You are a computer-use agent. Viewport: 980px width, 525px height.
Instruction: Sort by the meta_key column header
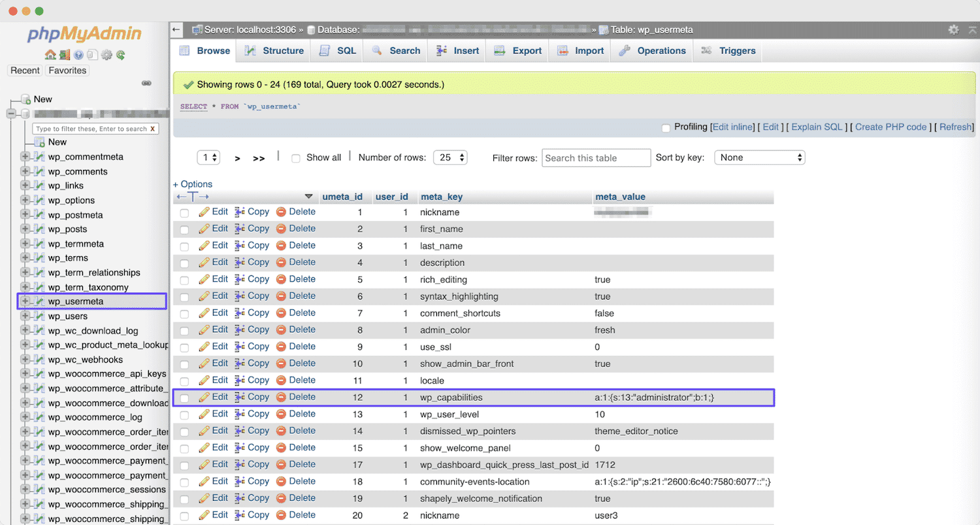coord(442,197)
